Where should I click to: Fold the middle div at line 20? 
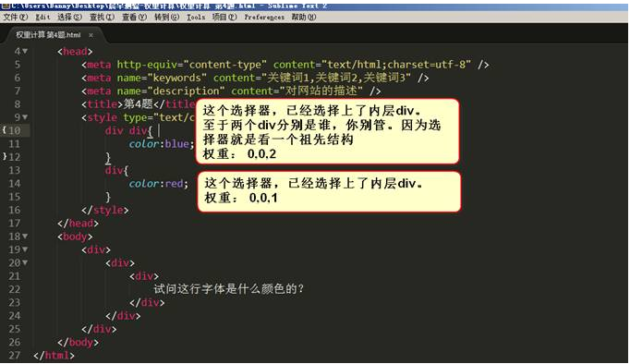click(25, 262)
